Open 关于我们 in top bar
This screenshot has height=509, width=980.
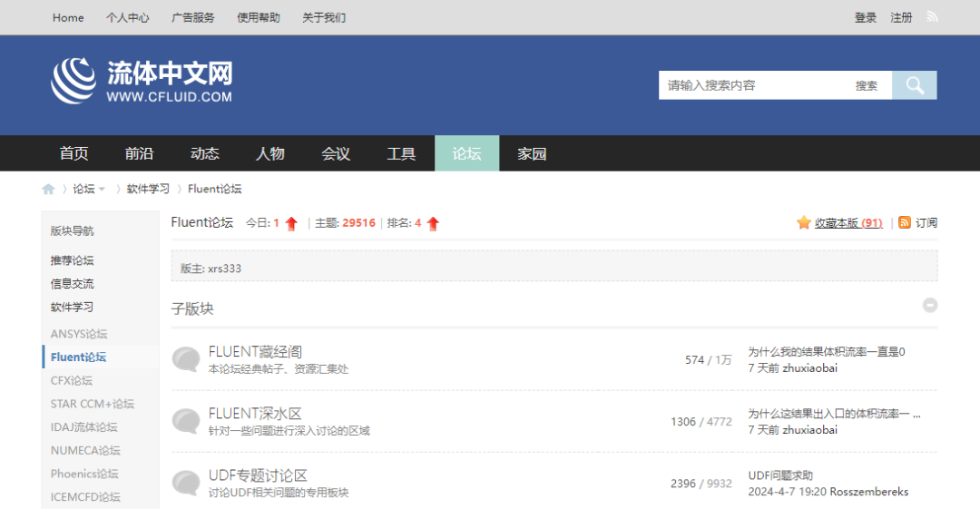coord(324,17)
